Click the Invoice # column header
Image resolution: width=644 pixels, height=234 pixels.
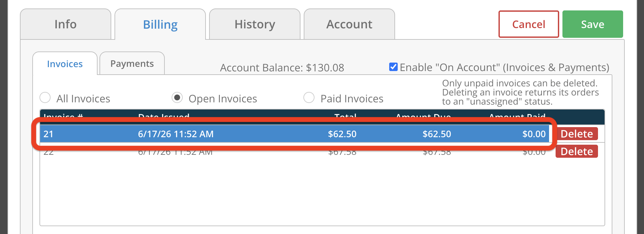63,116
